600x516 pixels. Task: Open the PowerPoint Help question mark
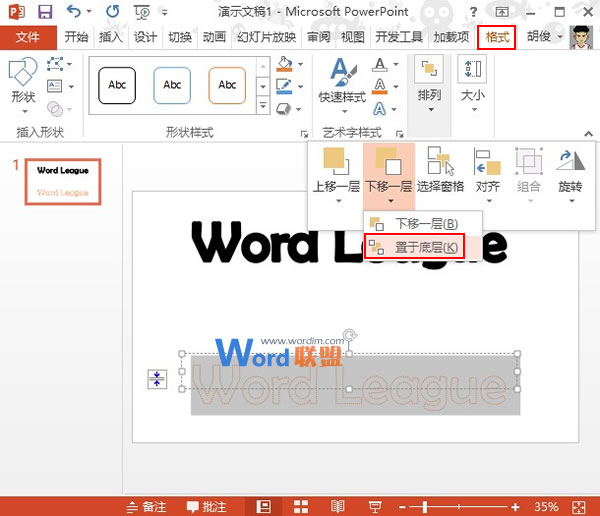tap(473, 12)
